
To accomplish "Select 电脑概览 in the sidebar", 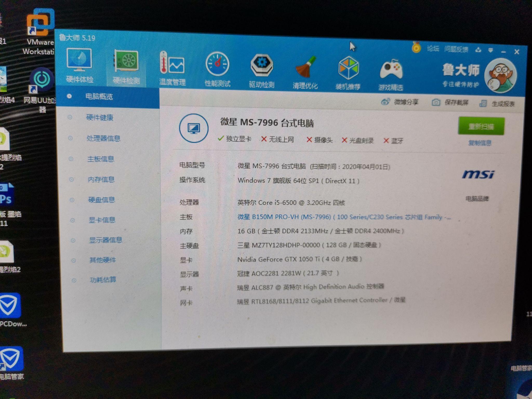I will (107, 97).
